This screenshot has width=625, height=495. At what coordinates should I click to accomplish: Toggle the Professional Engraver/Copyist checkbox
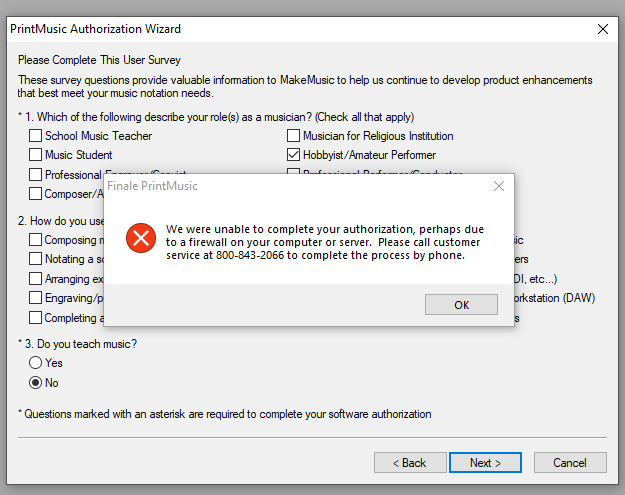click(x=36, y=175)
